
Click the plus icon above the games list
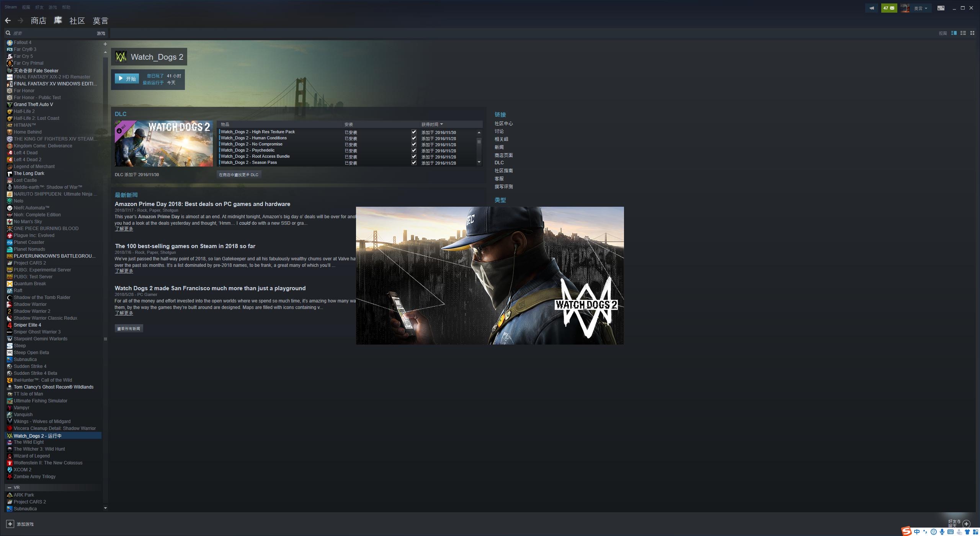coord(105,44)
